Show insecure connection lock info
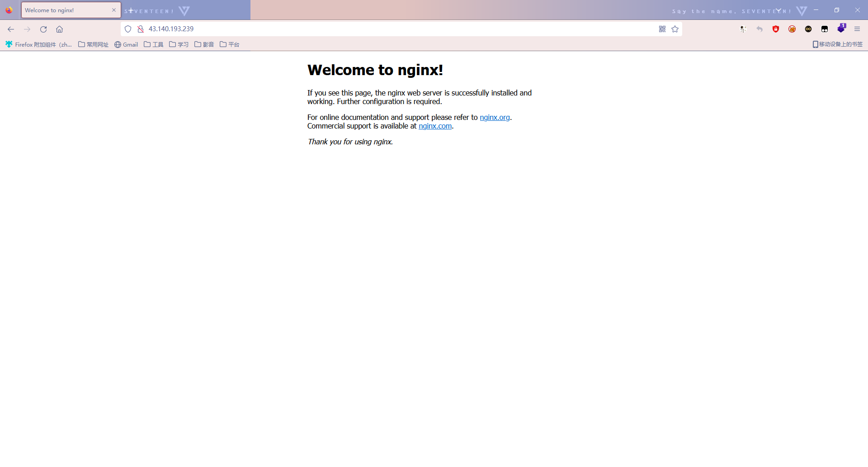This screenshot has width=868, height=467. pos(141,29)
